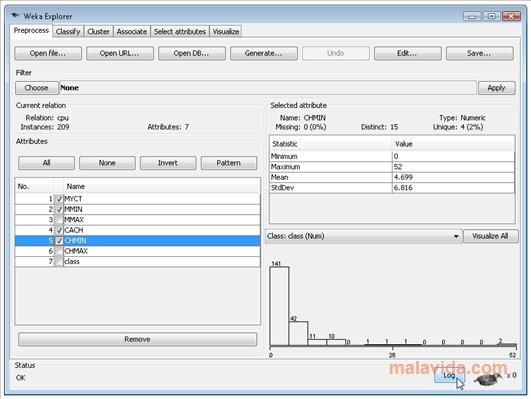
Task: Click the Weka bird icon in status bar
Action: tap(488, 378)
